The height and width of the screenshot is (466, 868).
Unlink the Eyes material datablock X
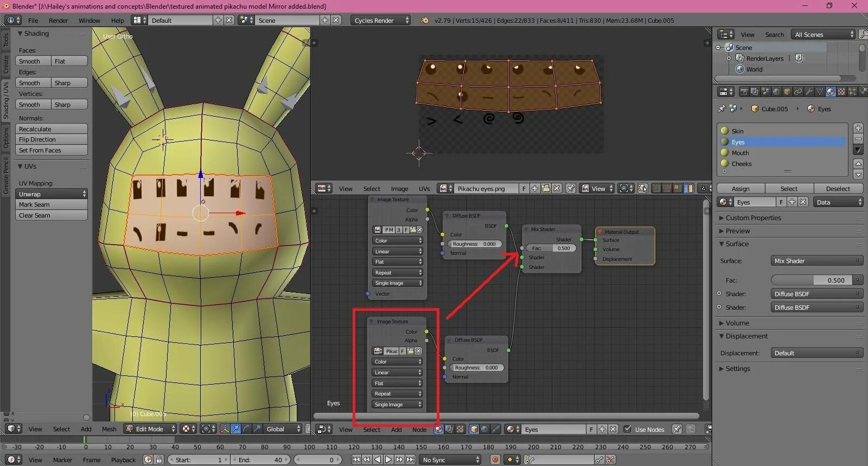(803, 202)
